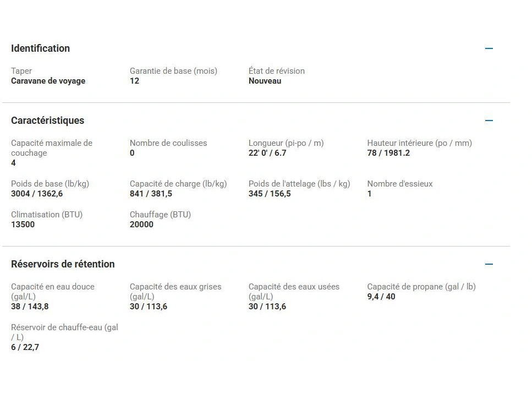Click the 'Capacité de charge (lb/kg)' label
Viewport: 532px width, 399px height.
[x=178, y=184]
